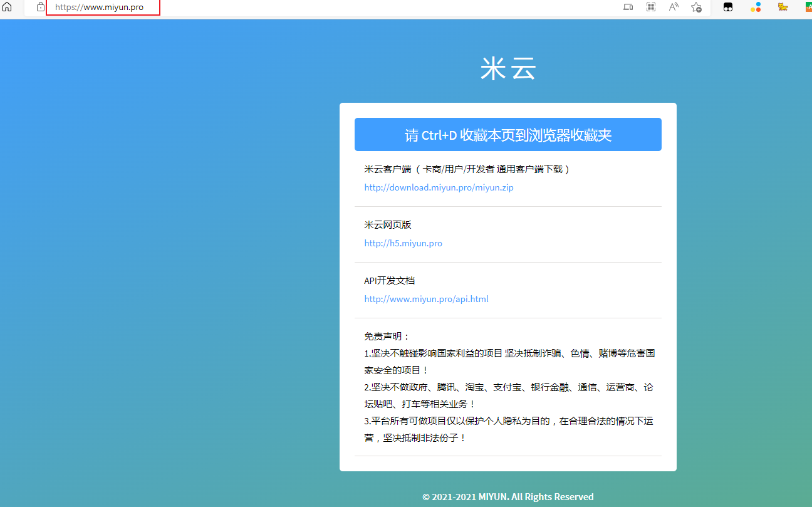Add page to favorites with star icon
This screenshot has height=507, width=812.
(696, 7)
